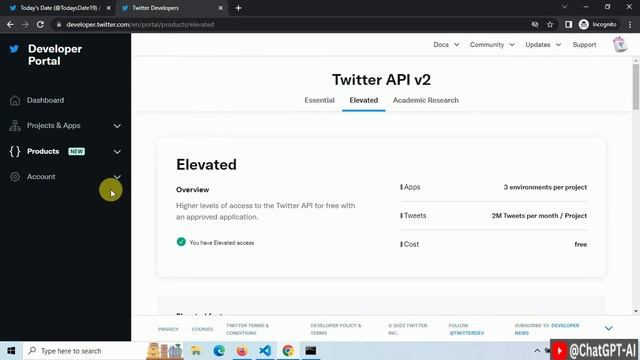
Task: Subscribe to Developer News link
Action: [547, 329]
